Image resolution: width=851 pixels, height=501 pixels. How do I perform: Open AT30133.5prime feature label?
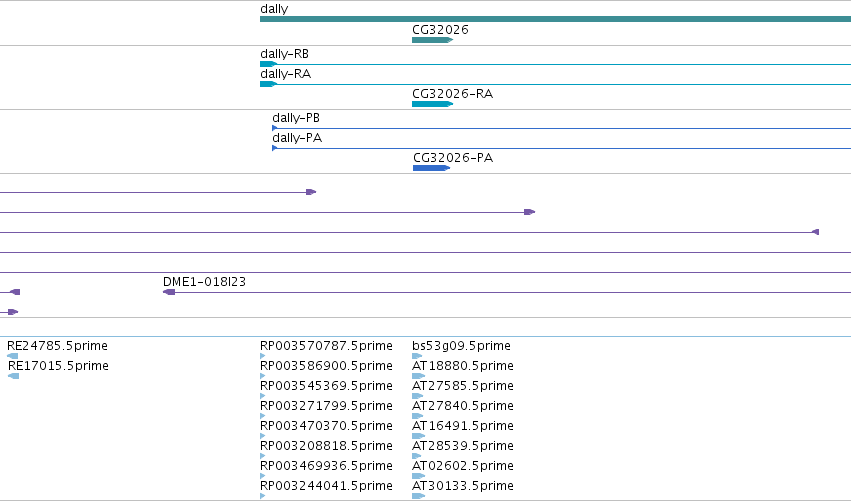click(x=463, y=486)
